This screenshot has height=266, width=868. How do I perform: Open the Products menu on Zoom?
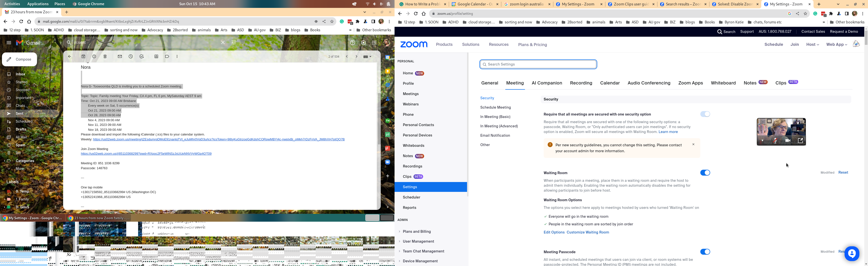point(444,44)
